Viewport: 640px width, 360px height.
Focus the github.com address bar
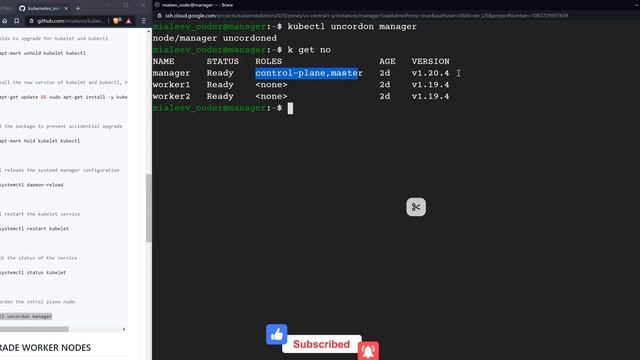(x=66, y=21)
